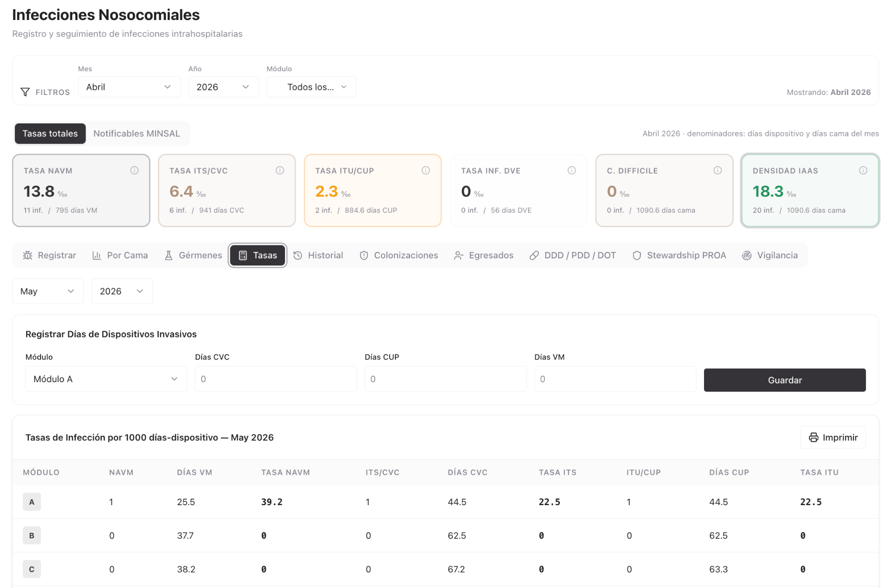Expand the Módulo A dropdown
The height and width of the screenshot is (588, 894).
(x=106, y=379)
